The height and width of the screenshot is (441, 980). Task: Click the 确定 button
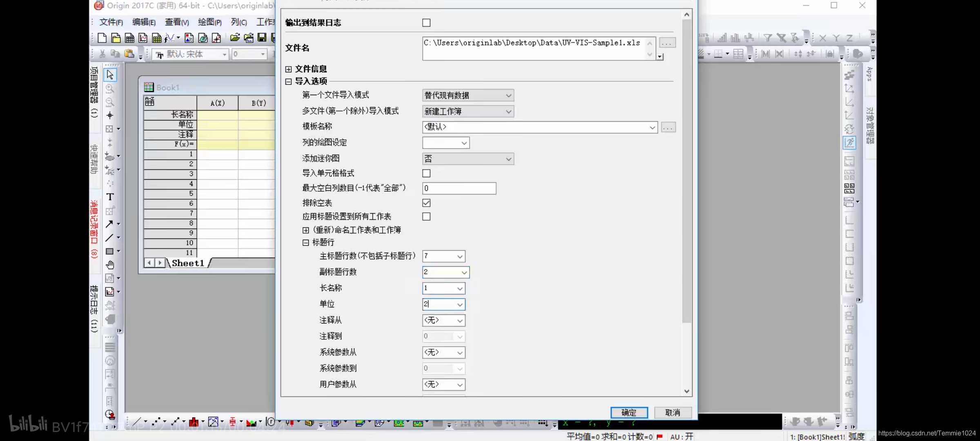pyautogui.click(x=629, y=412)
